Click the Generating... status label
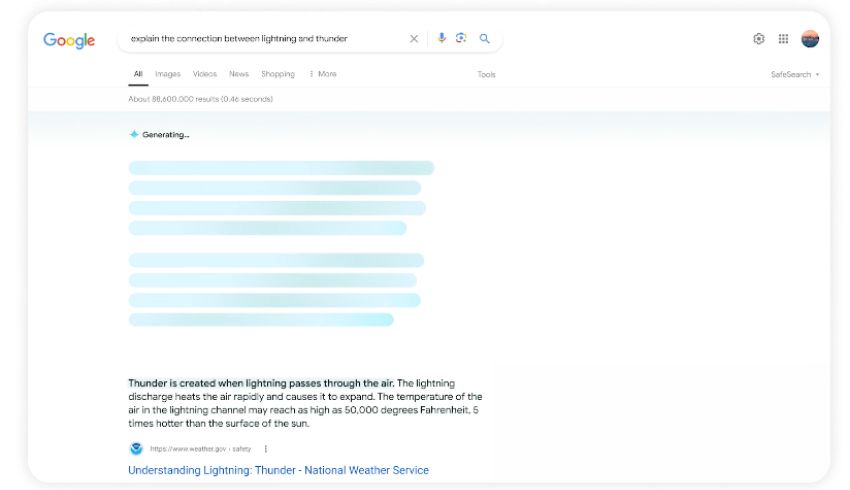This screenshot has width=850, height=490. coord(166,135)
